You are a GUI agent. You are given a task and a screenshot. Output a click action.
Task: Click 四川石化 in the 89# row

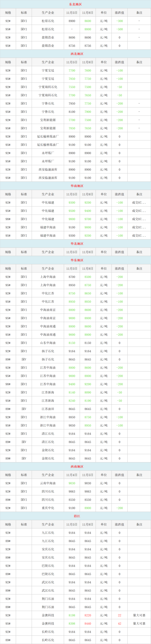(48, 500)
